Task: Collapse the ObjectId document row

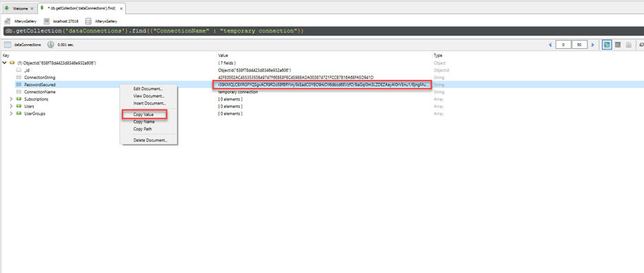Action: (x=5, y=63)
